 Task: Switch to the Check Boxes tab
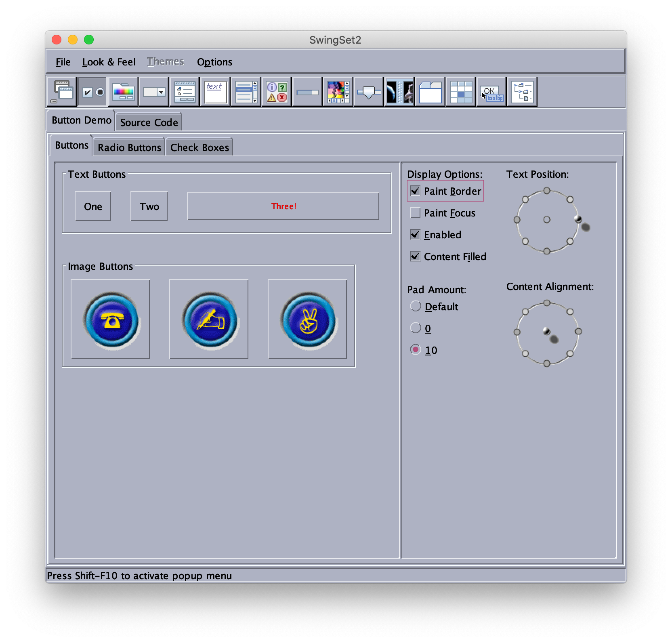coord(199,147)
